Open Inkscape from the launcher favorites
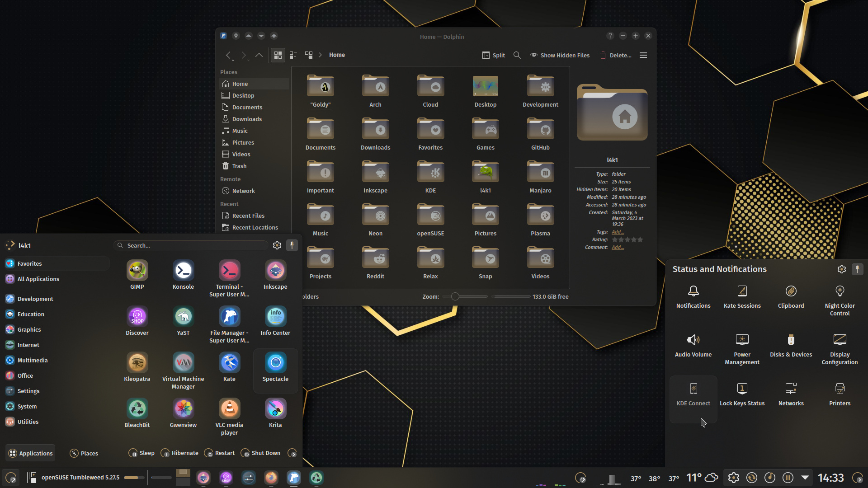The width and height of the screenshot is (868, 488). click(x=275, y=275)
